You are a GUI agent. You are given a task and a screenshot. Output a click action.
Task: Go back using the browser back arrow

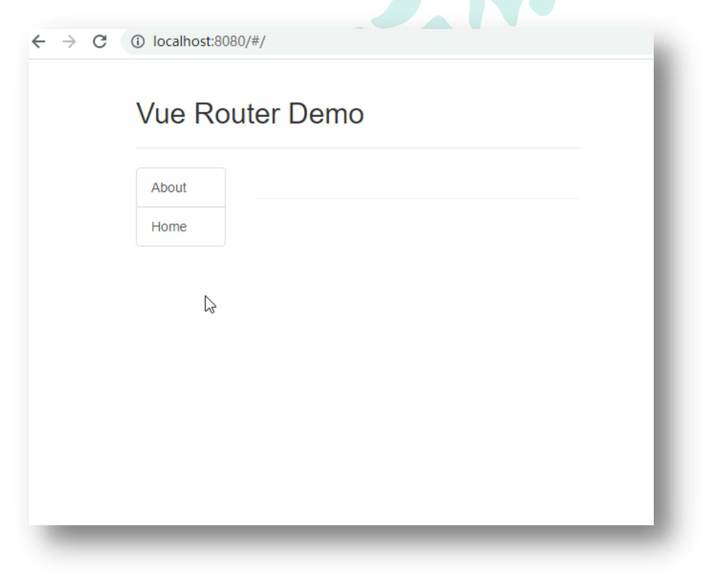coord(39,41)
